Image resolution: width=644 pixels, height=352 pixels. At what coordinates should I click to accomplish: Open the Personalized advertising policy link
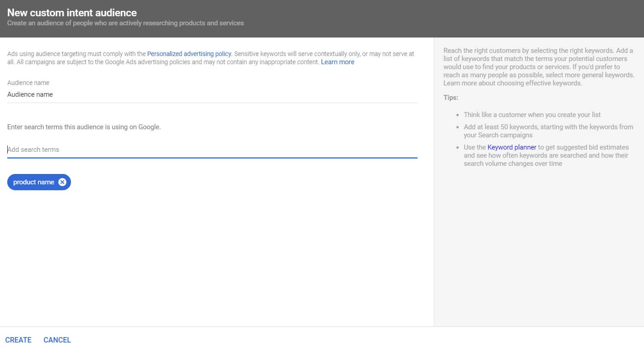click(x=189, y=54)
